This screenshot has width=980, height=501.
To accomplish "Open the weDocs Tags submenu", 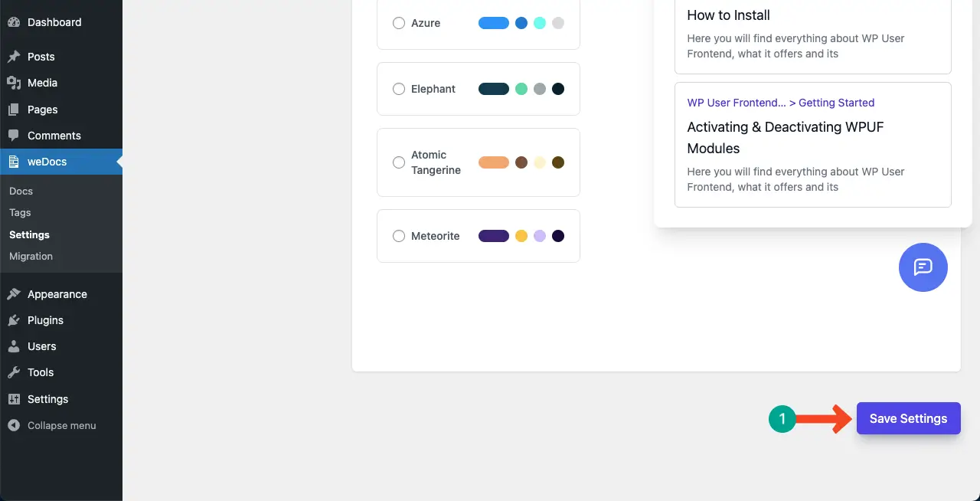I will pyautogui.click(x=20, y=212).
